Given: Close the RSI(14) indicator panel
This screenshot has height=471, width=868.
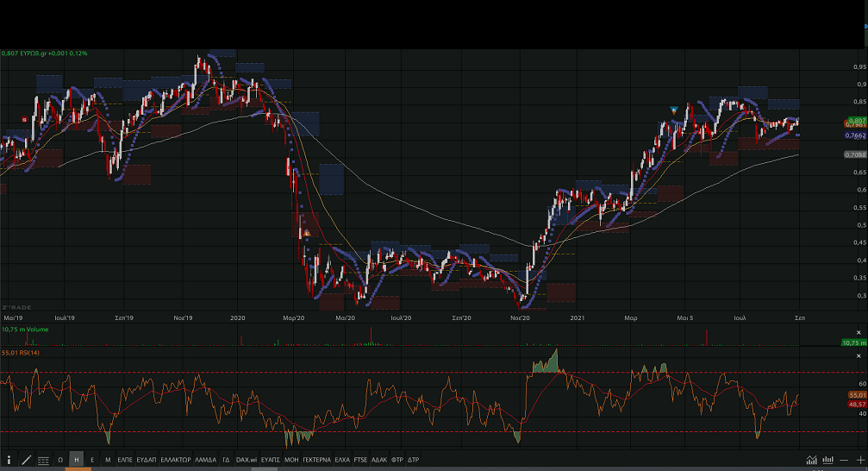Looking at the screenshot, I should pyautogui.click(x=858, y=355).
